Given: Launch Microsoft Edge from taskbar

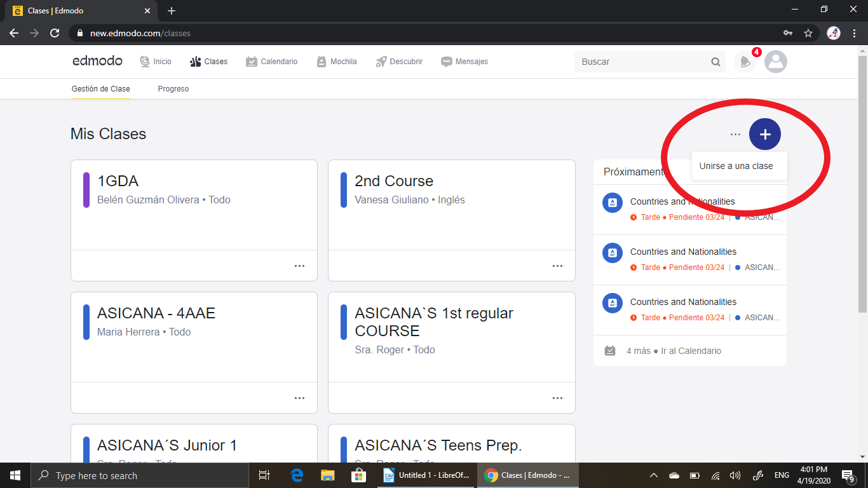Looking at the screenshot, I should (x=297, y=475).
